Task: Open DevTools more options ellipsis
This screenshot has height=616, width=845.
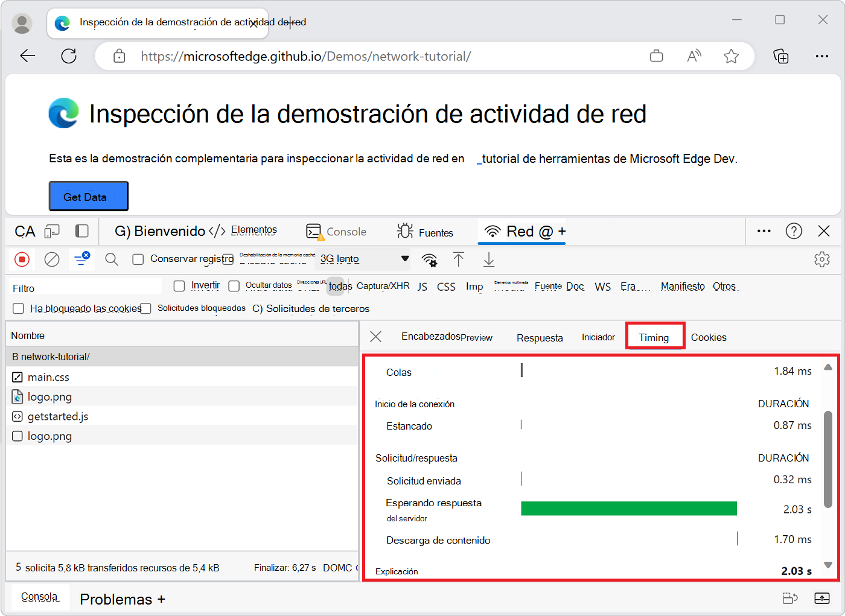Action: click(764, 231)
